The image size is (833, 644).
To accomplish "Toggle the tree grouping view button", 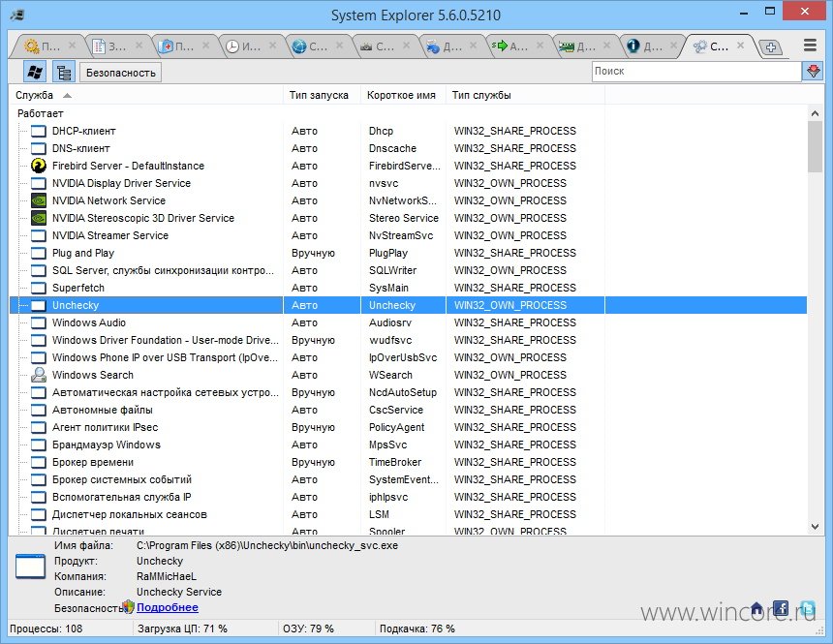I will point(64,73).
